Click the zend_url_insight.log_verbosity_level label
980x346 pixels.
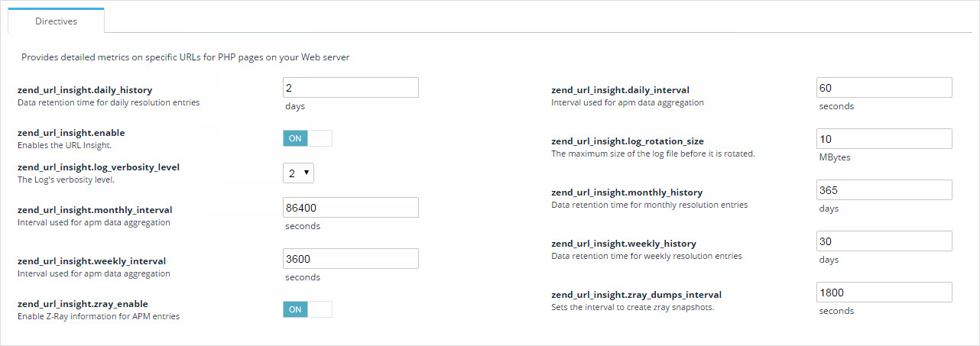98,167
